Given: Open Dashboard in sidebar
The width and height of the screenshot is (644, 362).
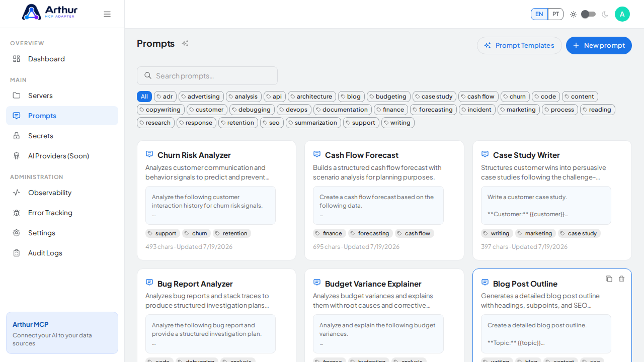Looking at the screenshot, I should [x=62, y=59].
